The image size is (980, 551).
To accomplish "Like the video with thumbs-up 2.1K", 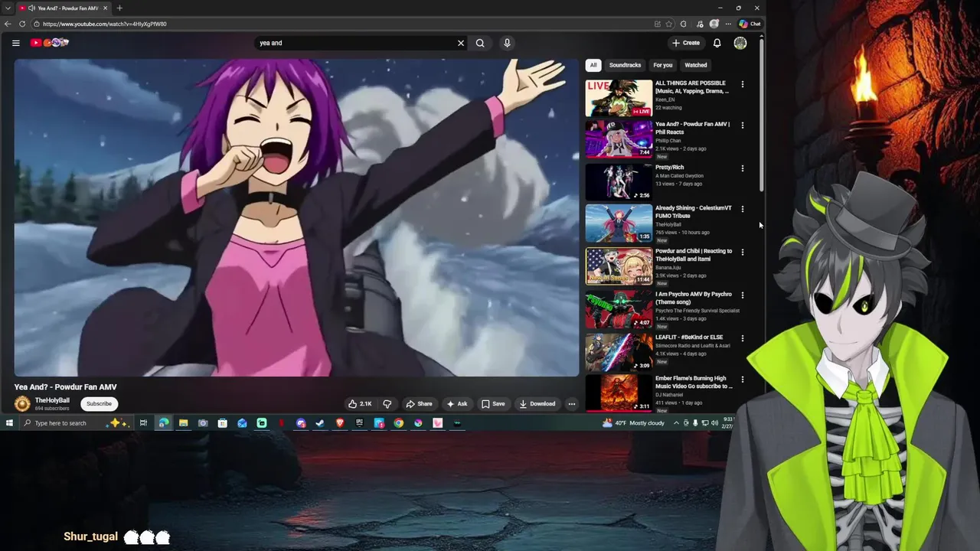I will (360, 404).
